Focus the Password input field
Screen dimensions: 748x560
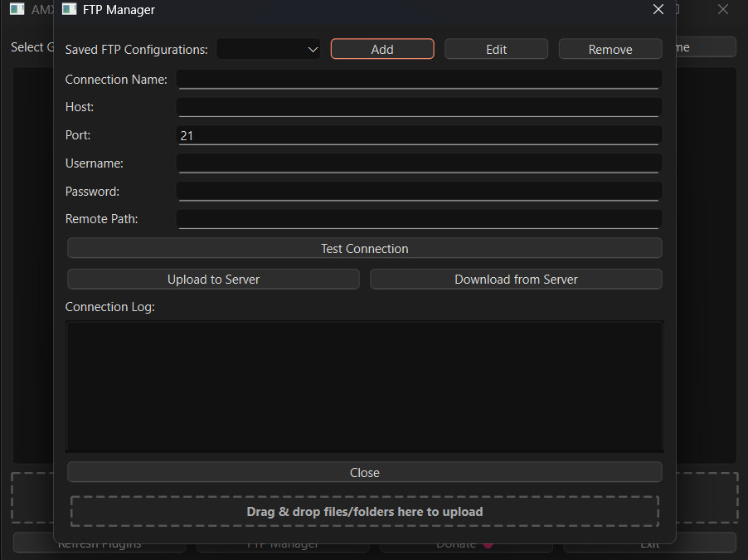(x=419, y=191)
